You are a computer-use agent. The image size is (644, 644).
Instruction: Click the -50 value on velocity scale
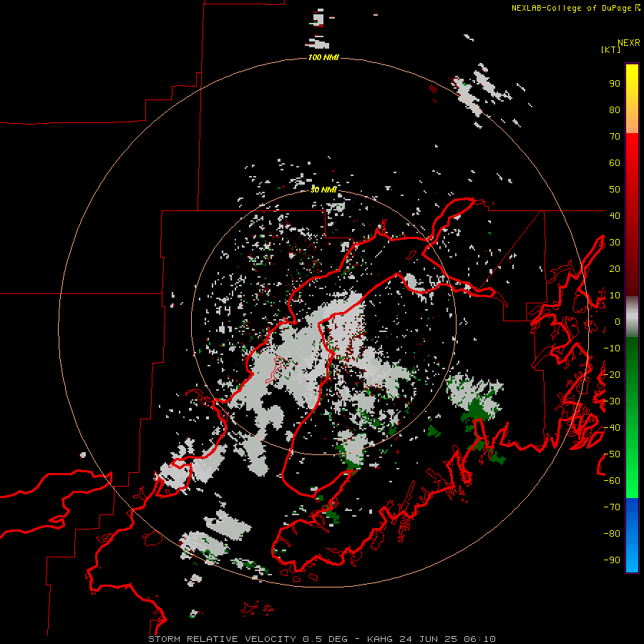click(x=612, y=454)
